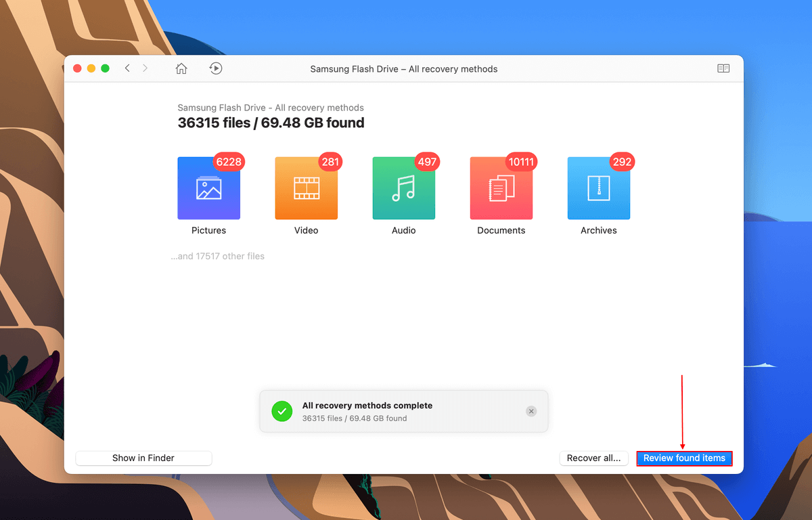Open the Pictures category icon
812x520 pixels.
pos(208,188)
